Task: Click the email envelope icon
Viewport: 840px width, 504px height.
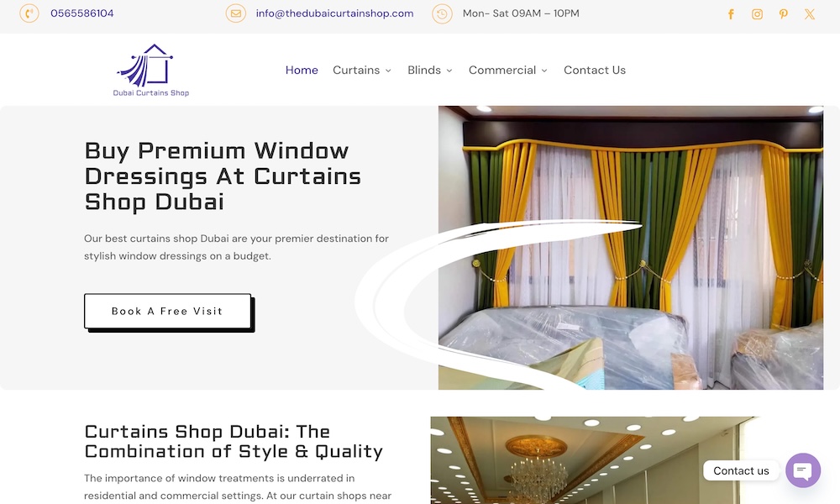Action: click(x=236, y=13)
